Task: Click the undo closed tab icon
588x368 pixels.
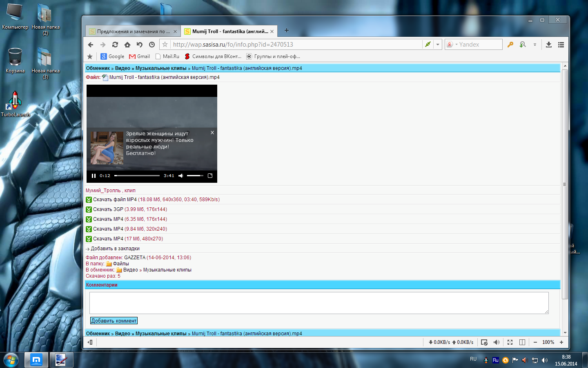Action: pyautogui.click(x=140, y=45)
